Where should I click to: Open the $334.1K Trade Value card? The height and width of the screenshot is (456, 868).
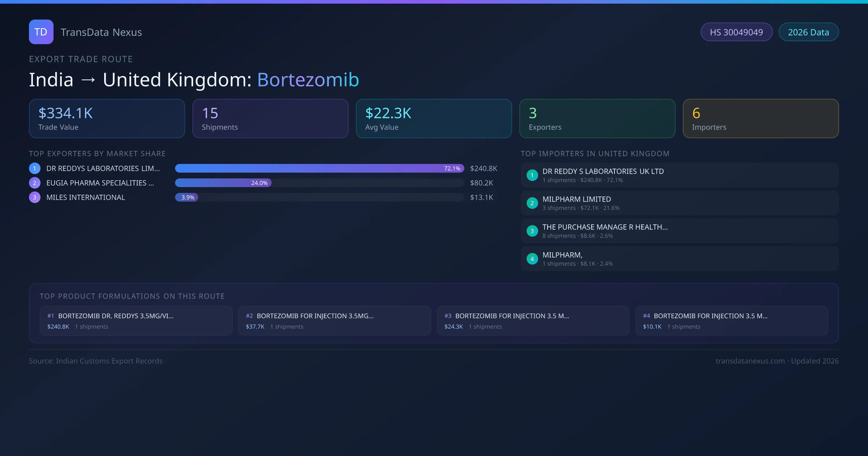(x=107, y=118)
